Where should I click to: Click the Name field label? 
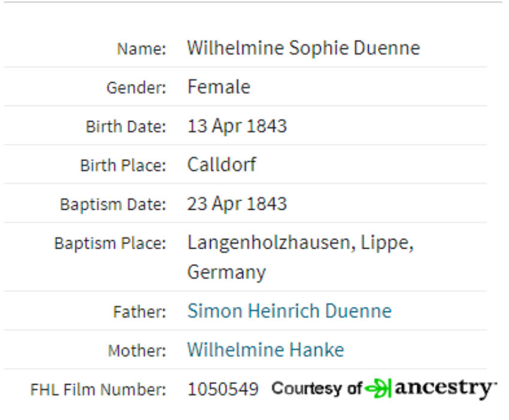click(x=141, y=49)
